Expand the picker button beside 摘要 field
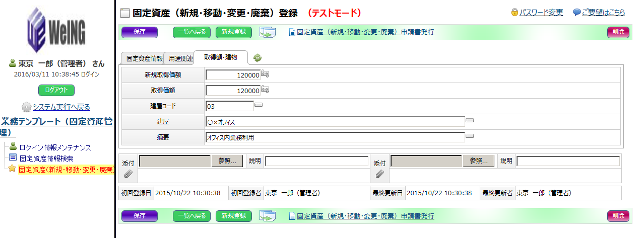This screenshot has height=238, width=644. tap(469, 136)
